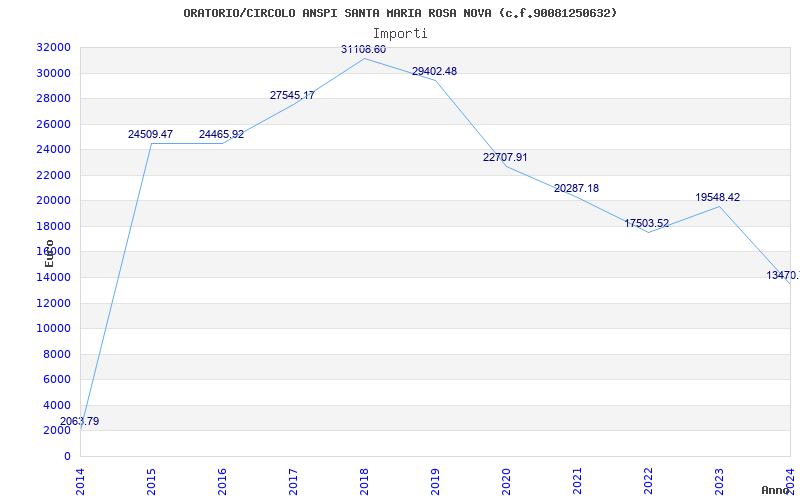Select the 27545.17 data label
This screenshot has height=500, width=800.
[292, 95]
